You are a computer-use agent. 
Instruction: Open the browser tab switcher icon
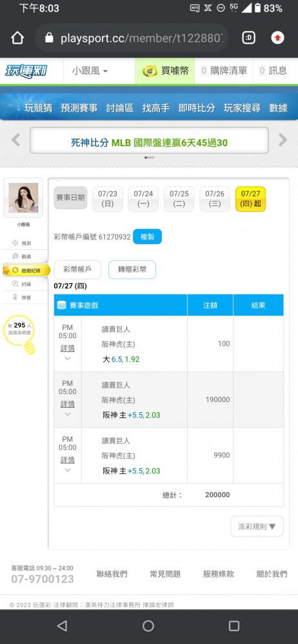(249, 38)
